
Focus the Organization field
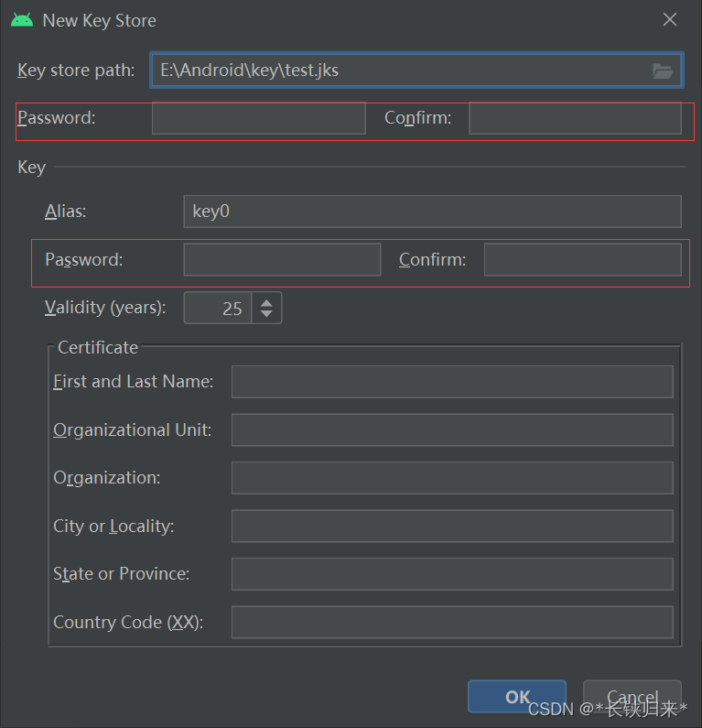pyautogui.click(x=452, y=478)
